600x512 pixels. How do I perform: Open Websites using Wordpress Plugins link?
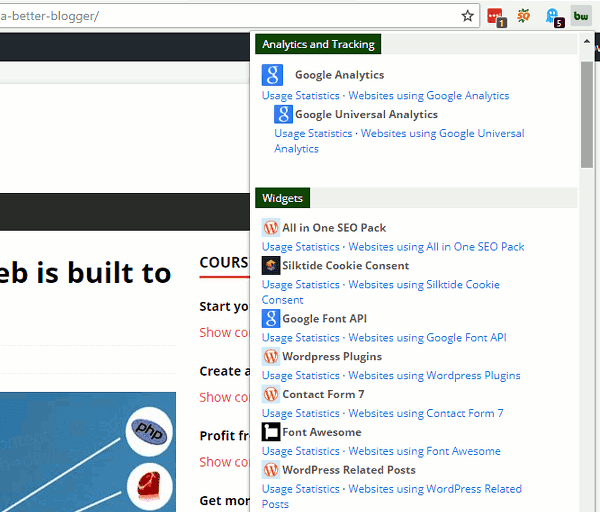(x=434, y=376)
